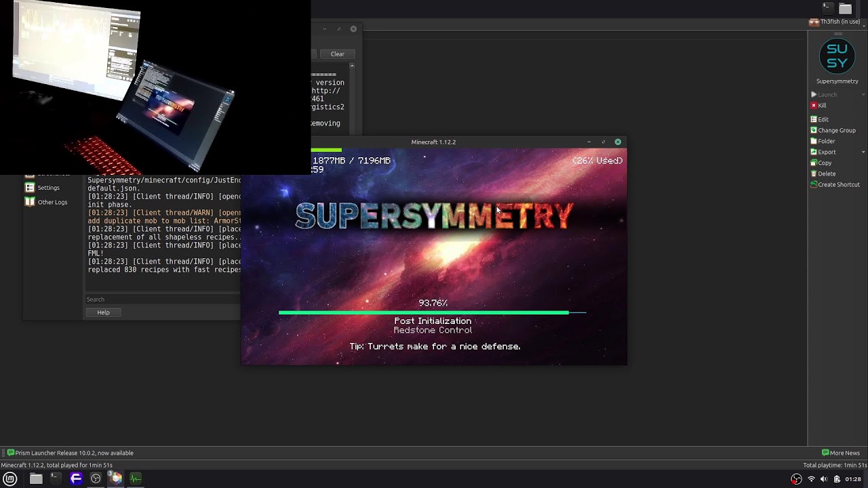Click the battery power tray icon

coord(837,479)
